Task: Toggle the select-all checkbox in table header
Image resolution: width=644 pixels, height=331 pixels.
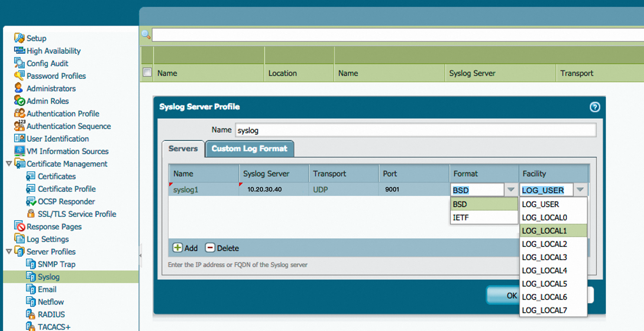Action: [147, 72]
